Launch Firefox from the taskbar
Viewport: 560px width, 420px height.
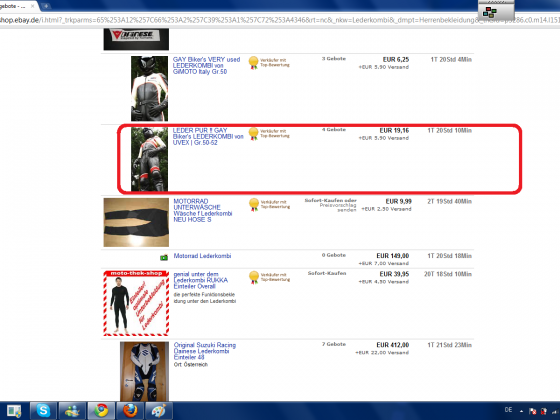[130, 411]
